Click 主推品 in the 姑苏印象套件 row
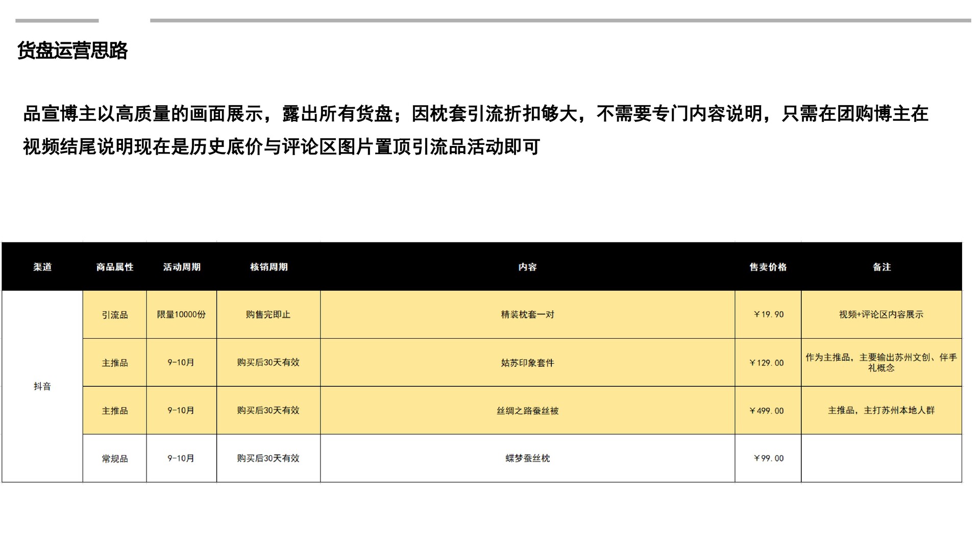 click(115, 363)
